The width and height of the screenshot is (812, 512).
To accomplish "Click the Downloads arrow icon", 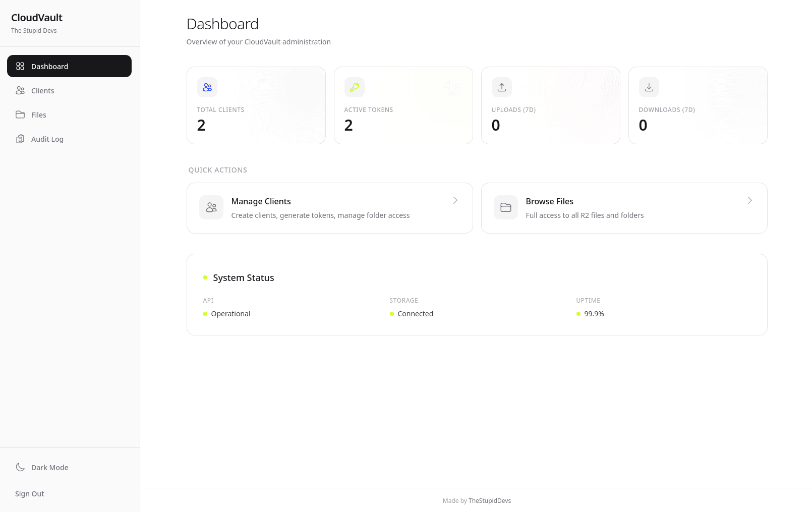I will point(649,87).
